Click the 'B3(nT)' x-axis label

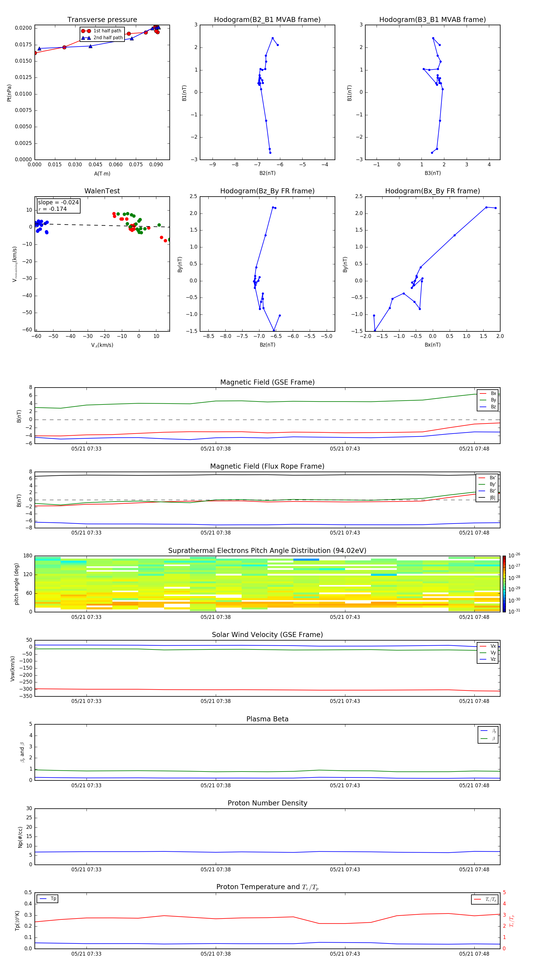click(x=432, y=173)
